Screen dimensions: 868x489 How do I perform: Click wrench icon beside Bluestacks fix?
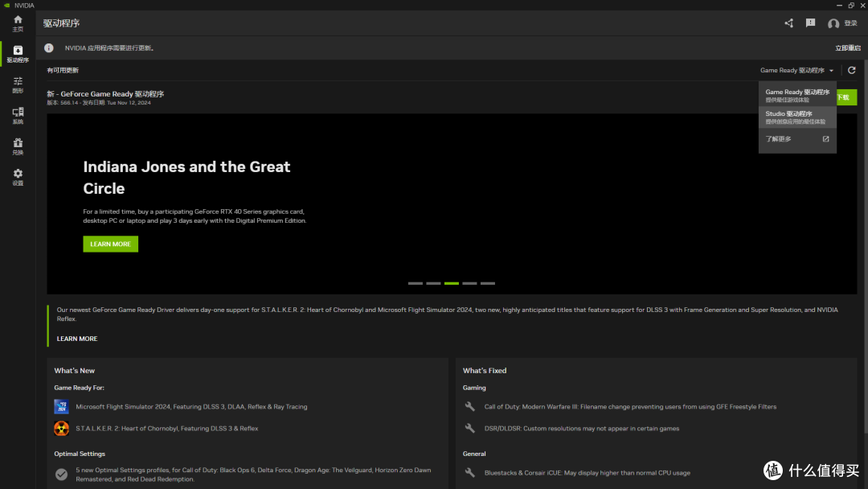470,472
